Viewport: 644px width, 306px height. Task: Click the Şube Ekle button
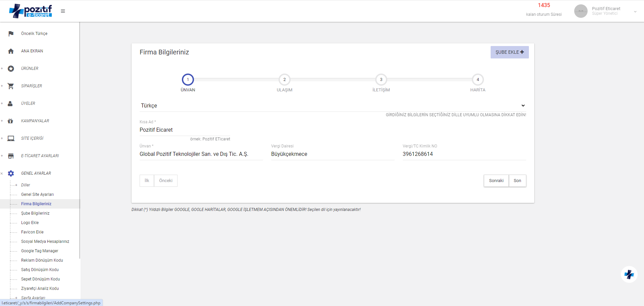509,52
